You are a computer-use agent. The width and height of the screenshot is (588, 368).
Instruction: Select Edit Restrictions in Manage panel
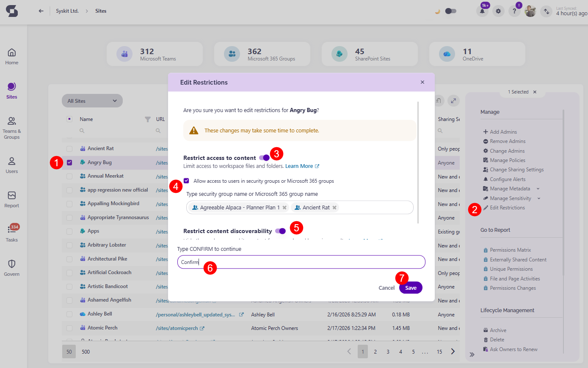coord(507,208)
